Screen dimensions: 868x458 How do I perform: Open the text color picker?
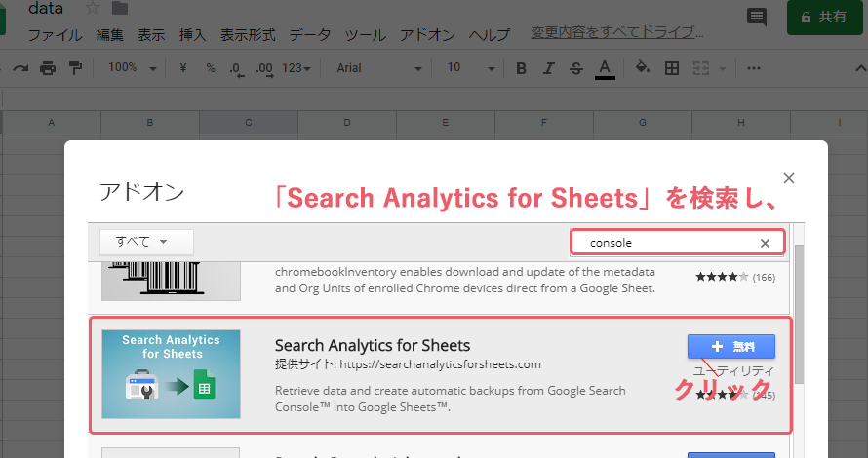click(x=605, y=69)
